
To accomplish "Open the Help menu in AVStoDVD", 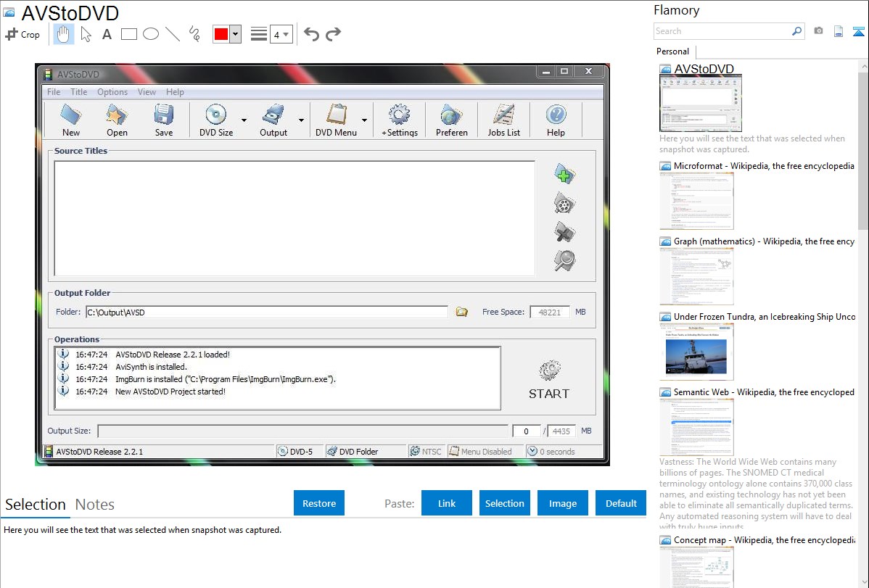I will point(175,92).
